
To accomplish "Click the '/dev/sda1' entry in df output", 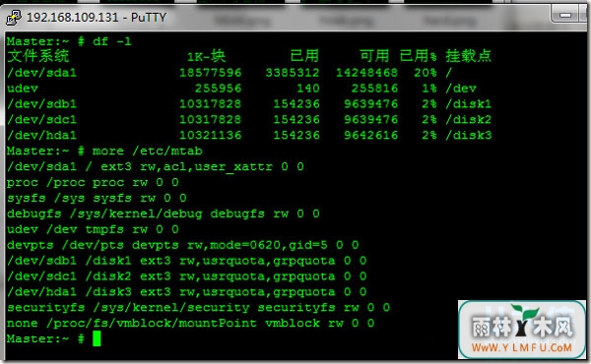I will (41, 72).
